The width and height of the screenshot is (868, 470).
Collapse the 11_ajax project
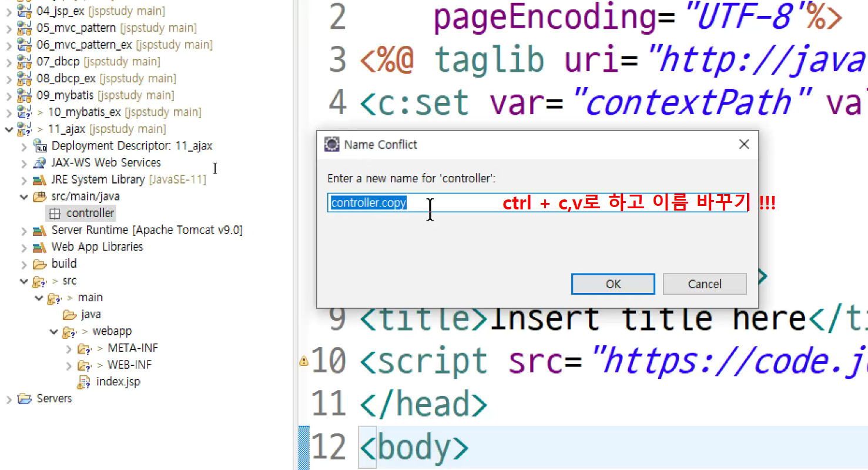[x=9, y=129]
